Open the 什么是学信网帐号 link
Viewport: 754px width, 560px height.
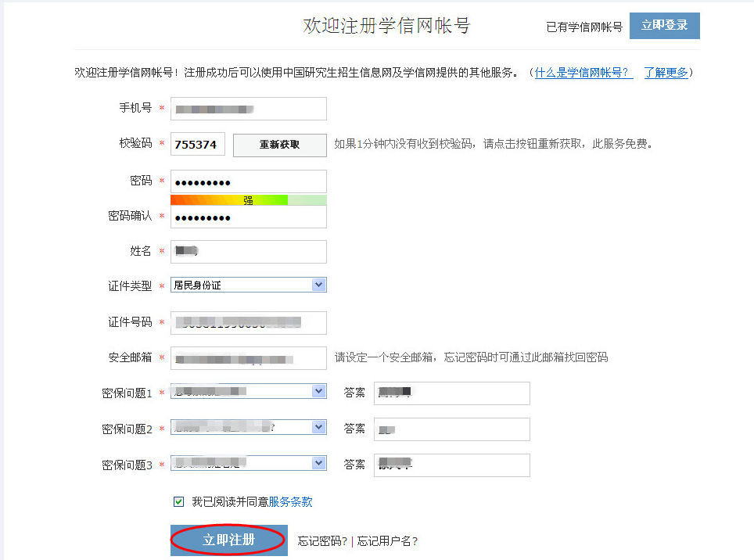point(583,73)
